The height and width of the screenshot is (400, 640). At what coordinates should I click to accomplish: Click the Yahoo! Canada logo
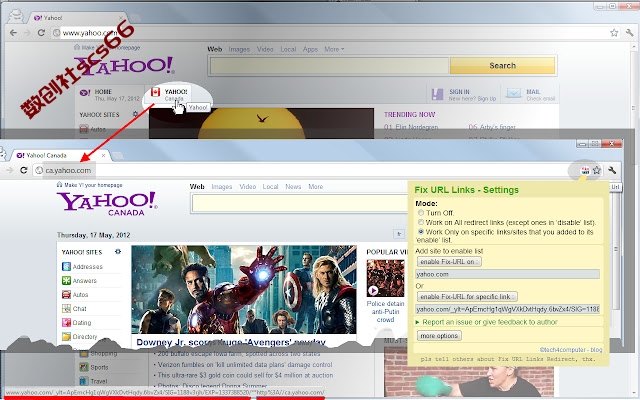107,204
